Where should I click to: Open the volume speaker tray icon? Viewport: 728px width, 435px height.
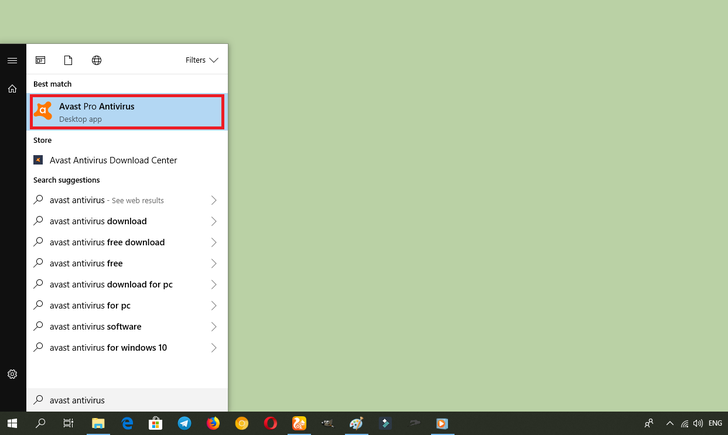point(698,423)
